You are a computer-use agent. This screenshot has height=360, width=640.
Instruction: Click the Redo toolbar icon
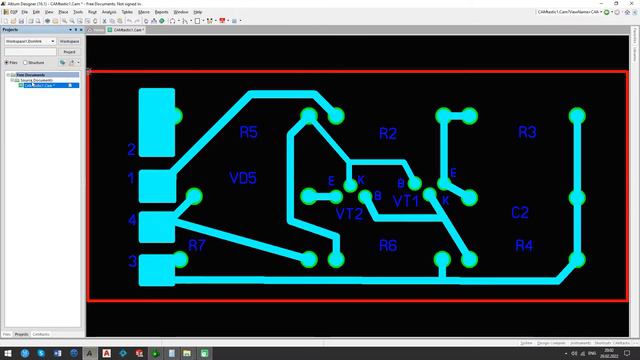click(137, 21)
